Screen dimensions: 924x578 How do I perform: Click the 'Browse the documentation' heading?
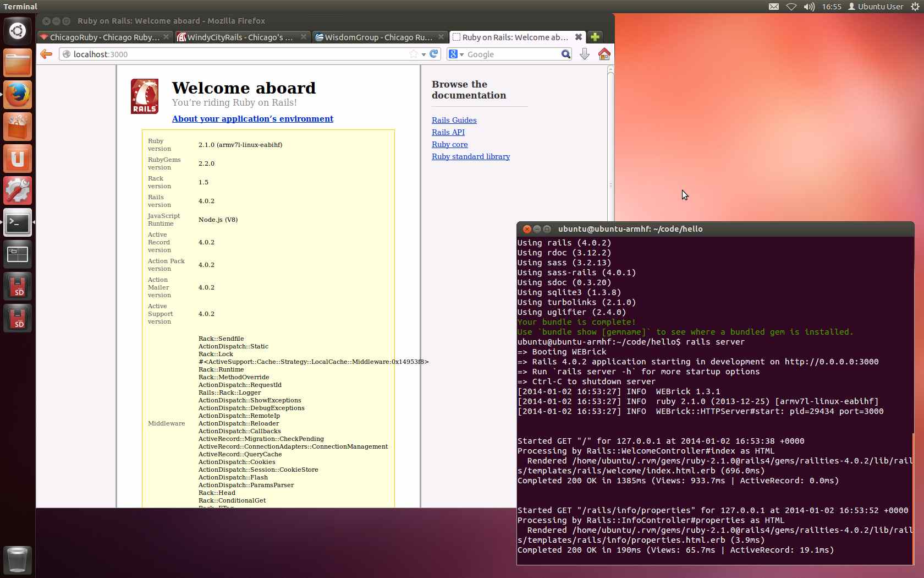tap(469, 90)
